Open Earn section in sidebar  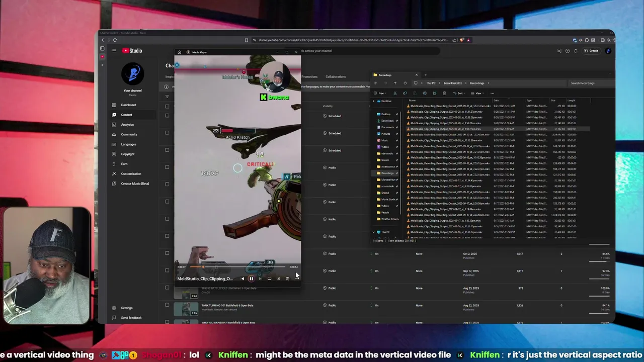tap(124, 164)
